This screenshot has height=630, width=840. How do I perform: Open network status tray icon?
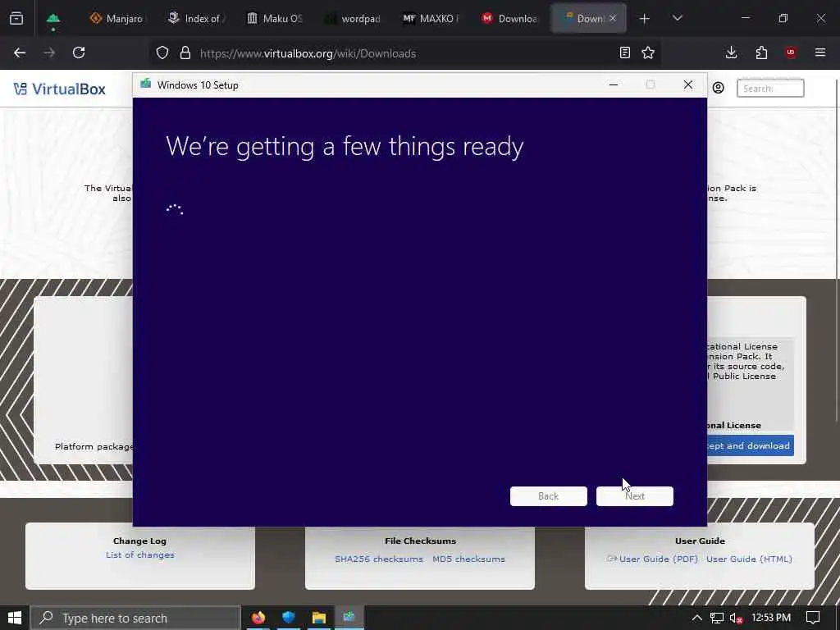click(717, 619)
